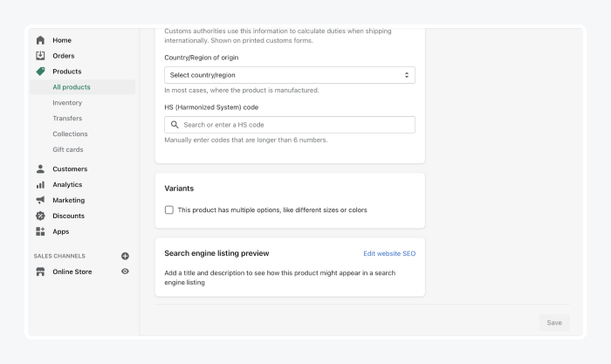Preview Online Store using eye icon

pyautogui.click(x=125, y=271)
